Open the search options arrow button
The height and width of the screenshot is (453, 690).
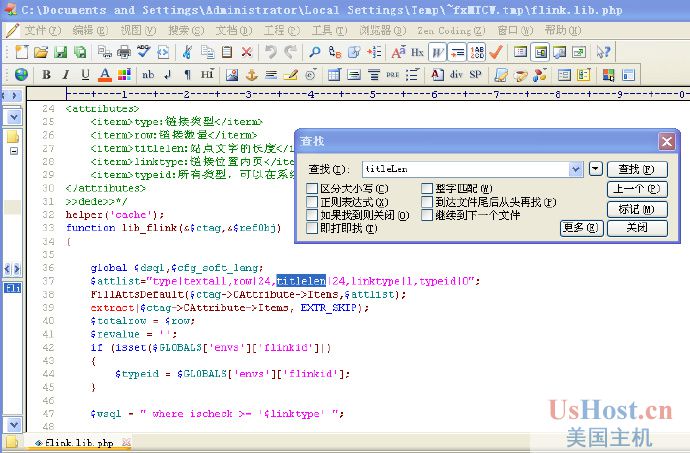coord(595,169)
